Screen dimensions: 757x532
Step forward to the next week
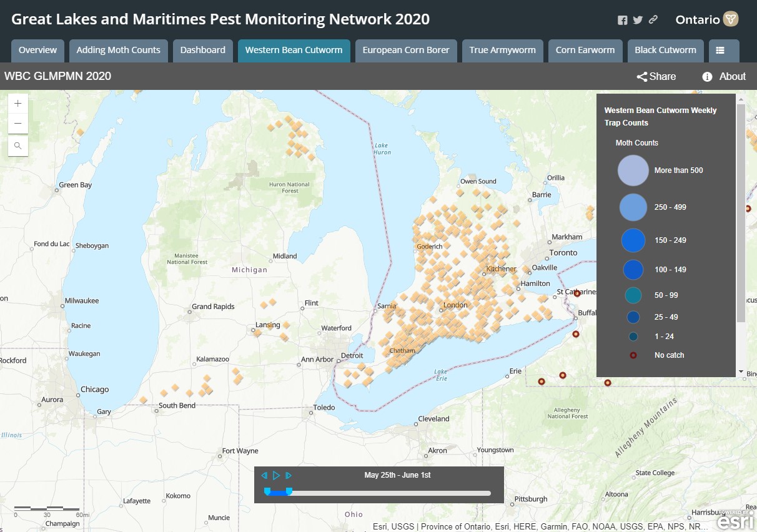coord(289,475)
